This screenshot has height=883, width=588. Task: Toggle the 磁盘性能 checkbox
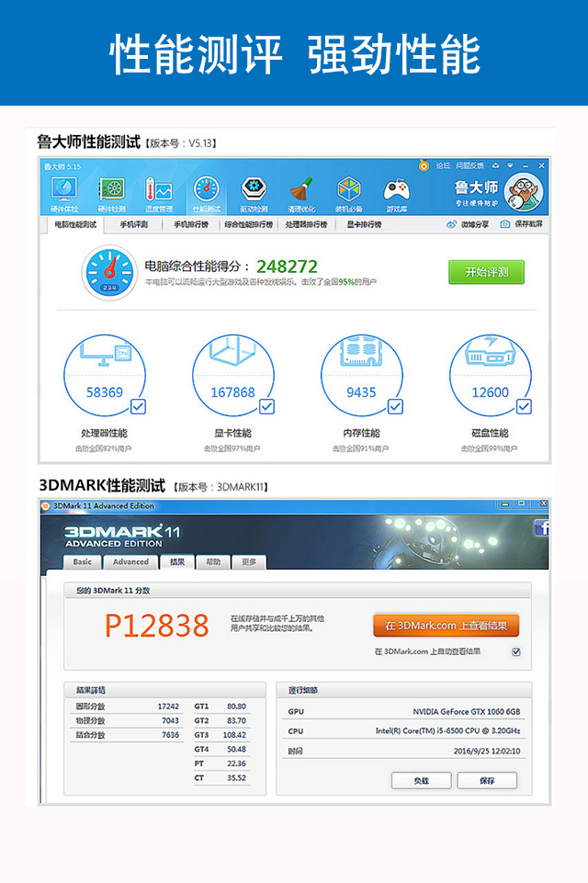(524, 407)
